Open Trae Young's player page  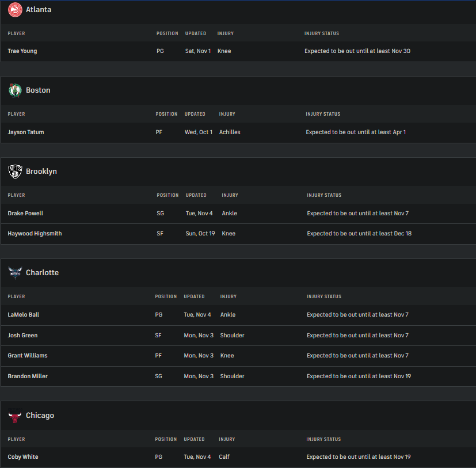(22, 51)
